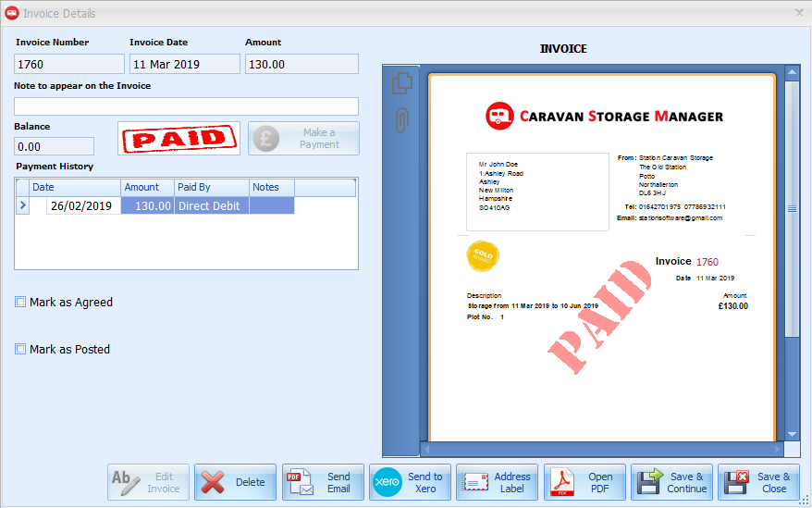Click the Delete button with the red X

pos(235,482)
